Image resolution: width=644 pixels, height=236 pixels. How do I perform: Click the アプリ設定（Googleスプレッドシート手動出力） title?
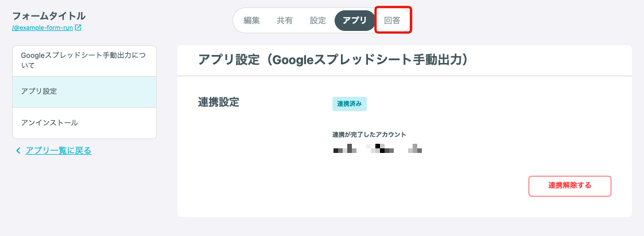pos(333,60)
